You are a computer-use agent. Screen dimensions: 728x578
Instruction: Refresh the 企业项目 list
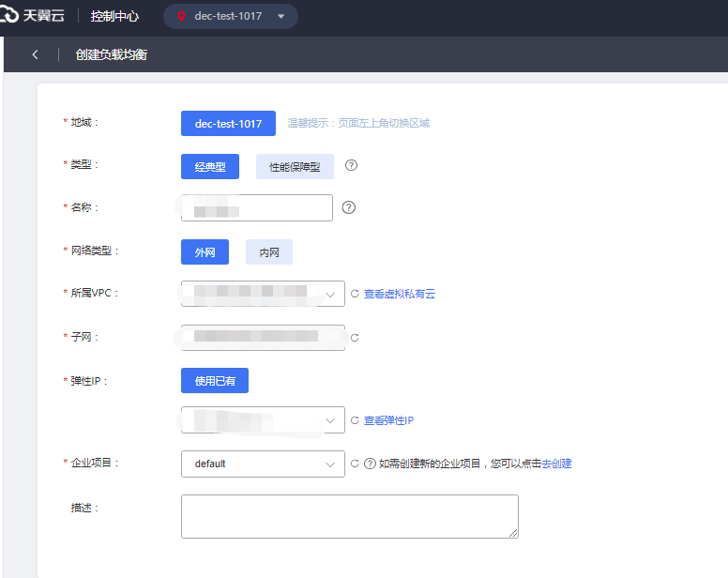pos(355,464)
